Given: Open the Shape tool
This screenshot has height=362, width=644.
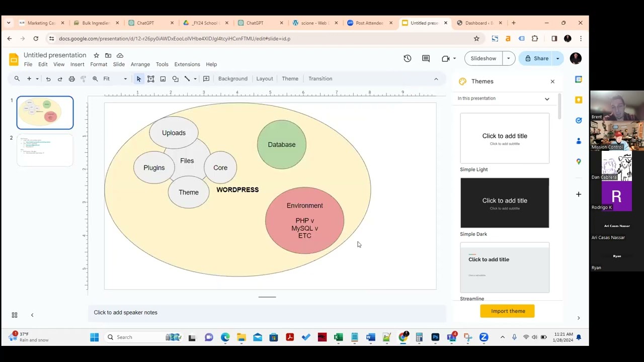Looking at the screenshot, I should (175, 78).
